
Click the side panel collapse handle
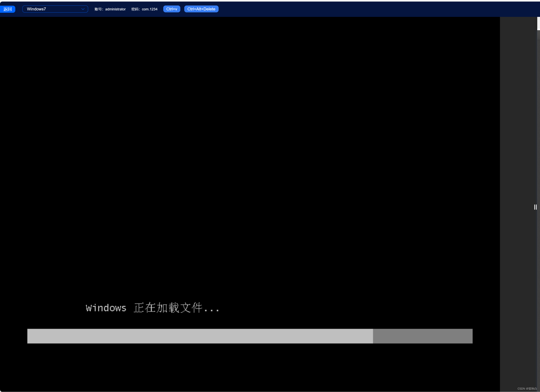[535, 207]
